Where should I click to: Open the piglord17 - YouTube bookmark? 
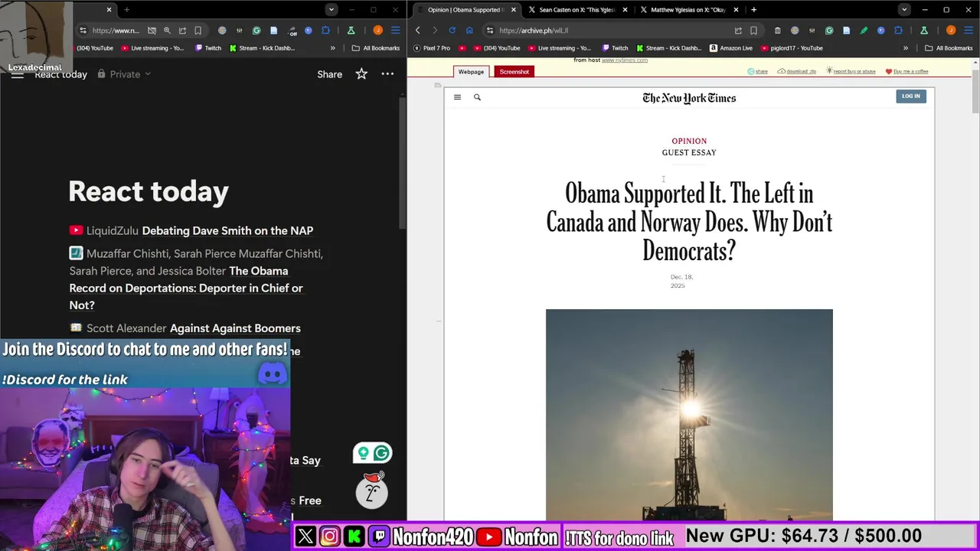click(792, 48)
